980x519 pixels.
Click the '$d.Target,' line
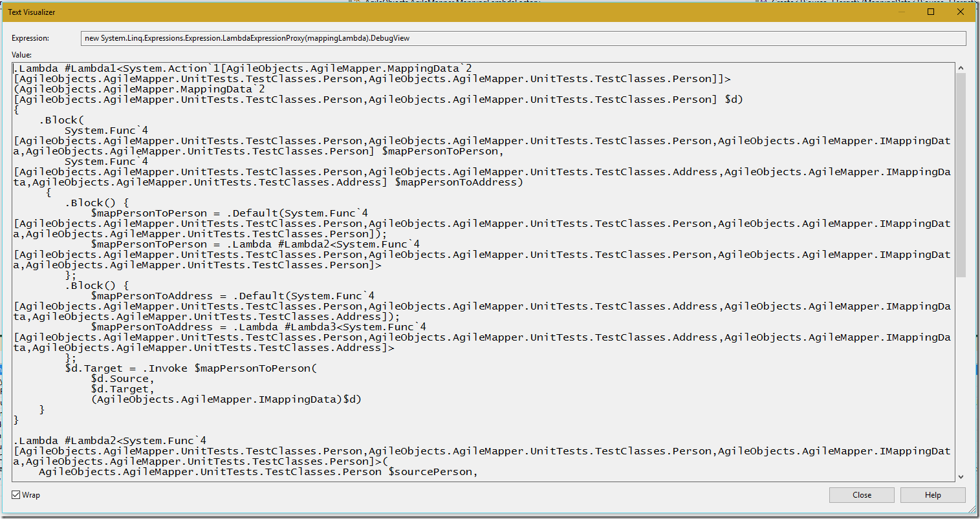click(122, 389)
